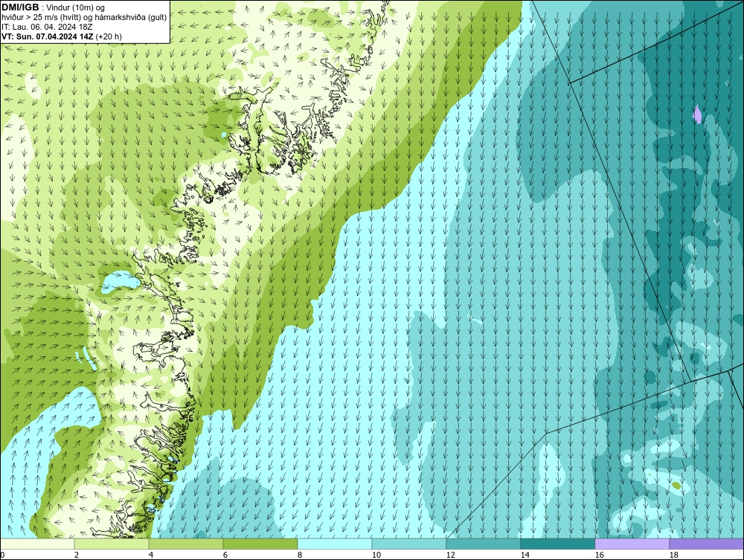Click the legend scale label "8"
This screenshot has height=560, width=744.
(299, 555)
